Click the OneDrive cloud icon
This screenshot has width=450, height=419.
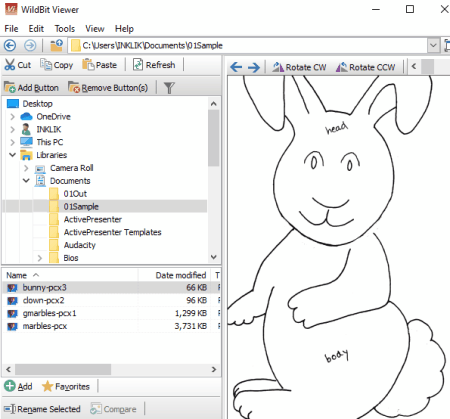tap(26, 117)
